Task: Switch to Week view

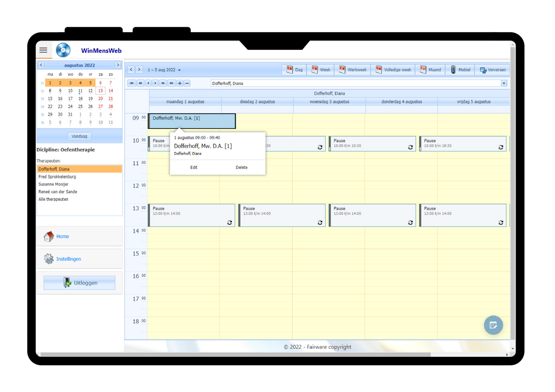Action: pos(321,70)
